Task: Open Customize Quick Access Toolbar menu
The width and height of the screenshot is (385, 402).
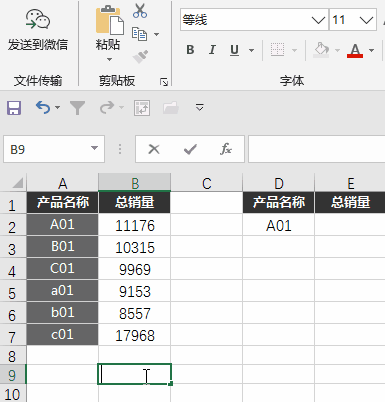Action: point(200,107)
